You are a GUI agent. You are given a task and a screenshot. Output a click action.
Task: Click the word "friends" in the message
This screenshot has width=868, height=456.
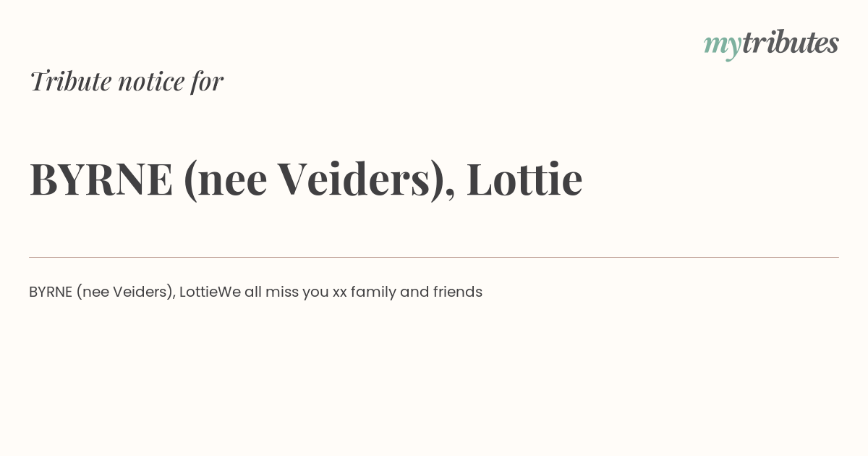pos(457,292)
